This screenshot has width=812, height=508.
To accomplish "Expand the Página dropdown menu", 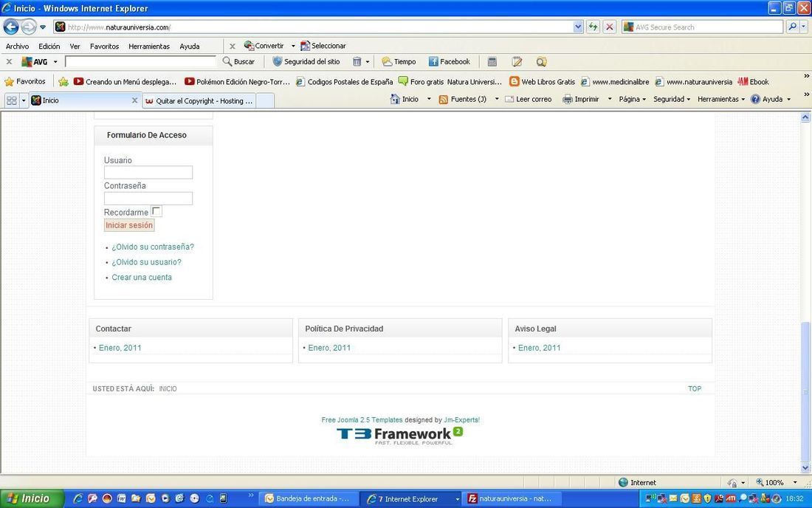I will tap(633, 99).
